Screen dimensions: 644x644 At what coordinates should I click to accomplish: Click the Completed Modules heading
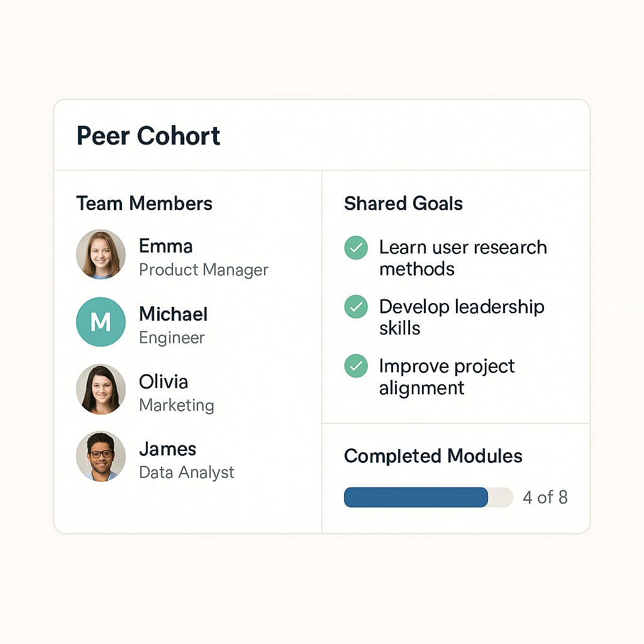pos(433,456)
